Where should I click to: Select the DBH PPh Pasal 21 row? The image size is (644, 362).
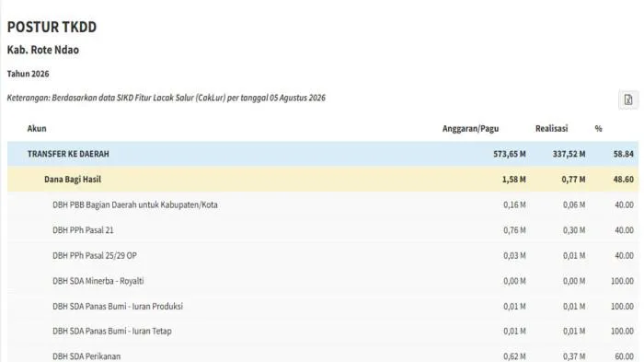tap(323, 230)
